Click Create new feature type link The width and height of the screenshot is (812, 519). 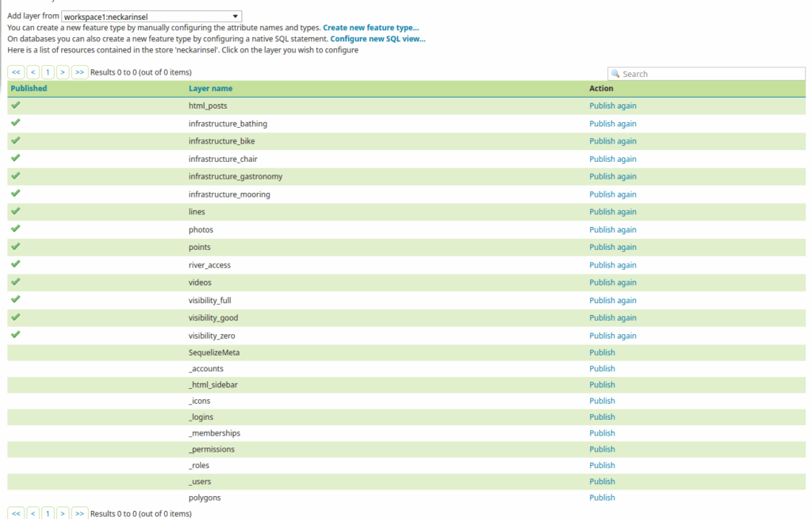coord(371,28)
